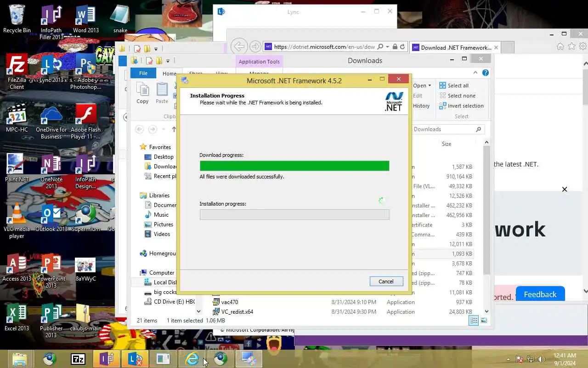Launch FileZilla Client desktop shortcut
Screen dimensions: 588x368
17,72
